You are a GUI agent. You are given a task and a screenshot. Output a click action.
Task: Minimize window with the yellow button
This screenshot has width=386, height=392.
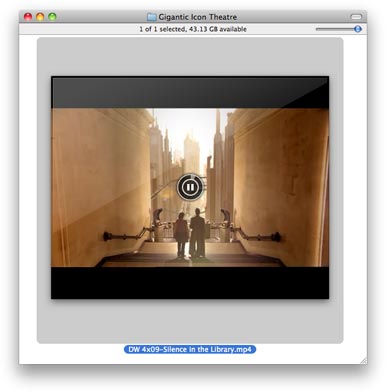tap(40, 16)
